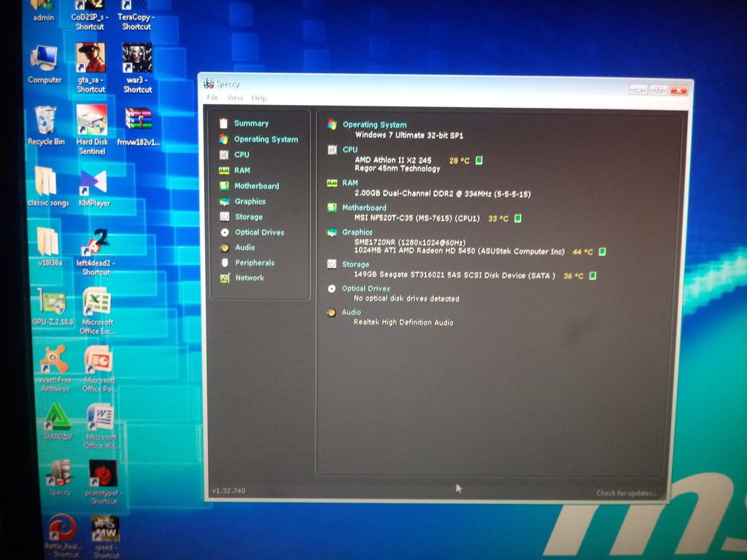Click the disk icon beside Storage heading
The image size is (747, 560).
click(x=332, y=264)
